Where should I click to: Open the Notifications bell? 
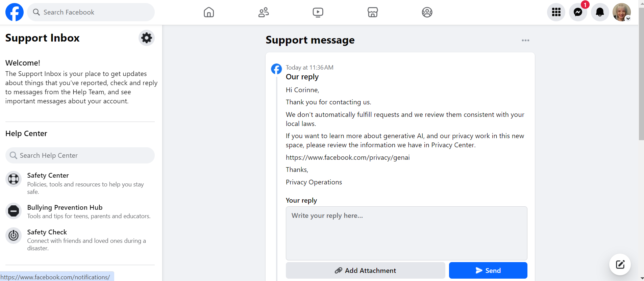[x=600, y=12]
